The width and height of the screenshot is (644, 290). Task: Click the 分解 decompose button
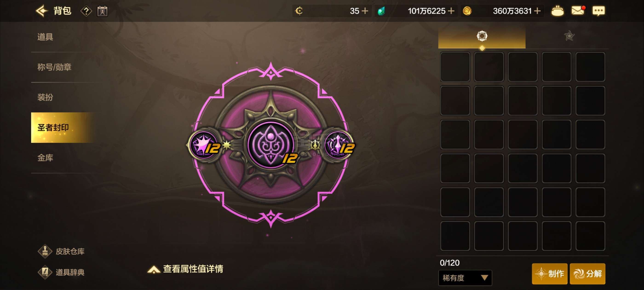[x=587, y=273]
